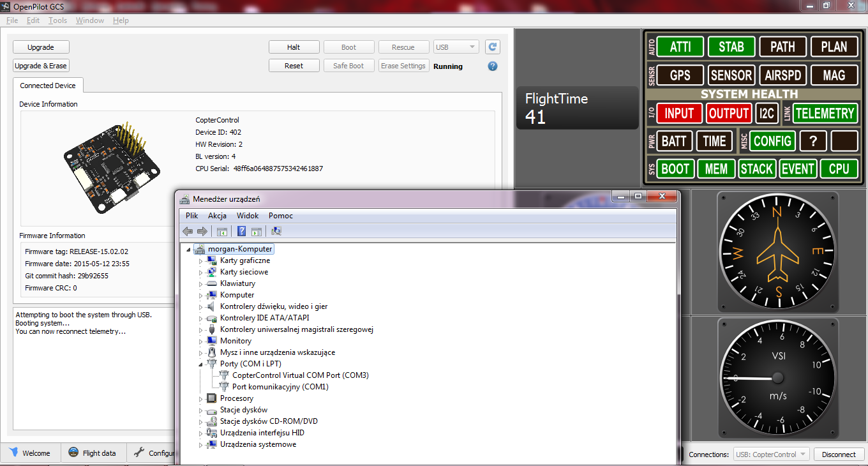Screen dimensions: 868x466
Task: Click the VSI vertical speed gauge
Action: point(777,378)
